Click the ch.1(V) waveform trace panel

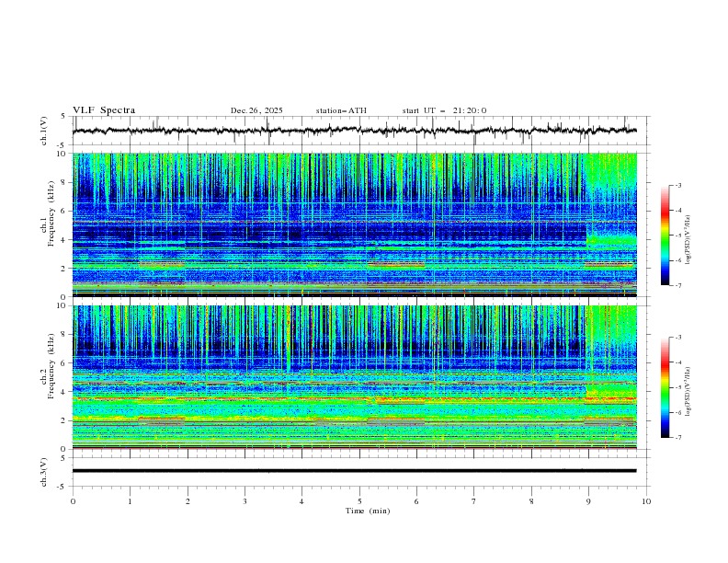361,131
